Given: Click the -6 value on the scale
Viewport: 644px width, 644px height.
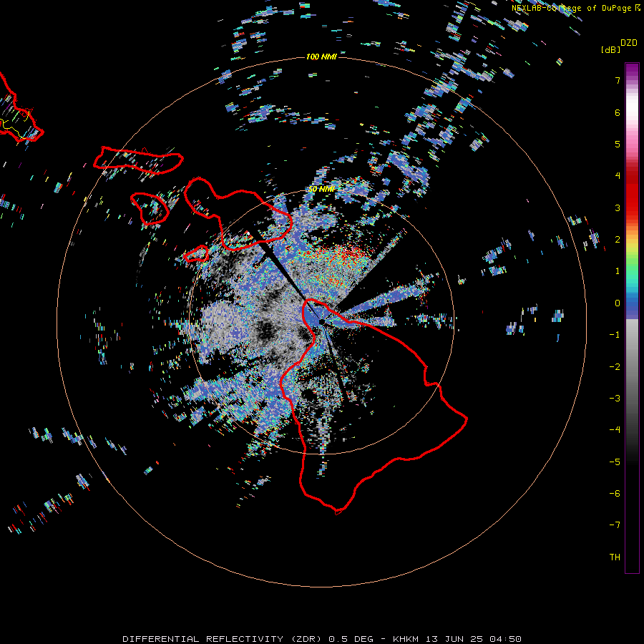Looking at the screenshot, I should (x=615, y=494).
